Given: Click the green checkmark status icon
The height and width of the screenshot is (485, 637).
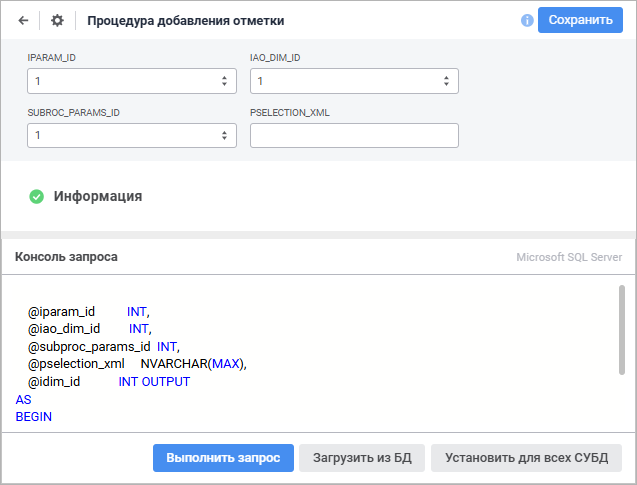Looking at the screenshot, I should tap(37, 197).
